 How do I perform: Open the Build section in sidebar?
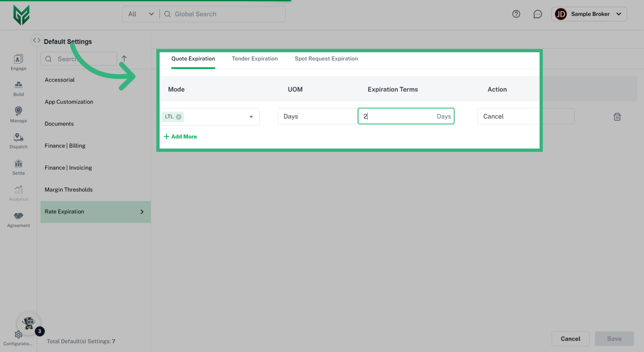click(x=18, y=88)
